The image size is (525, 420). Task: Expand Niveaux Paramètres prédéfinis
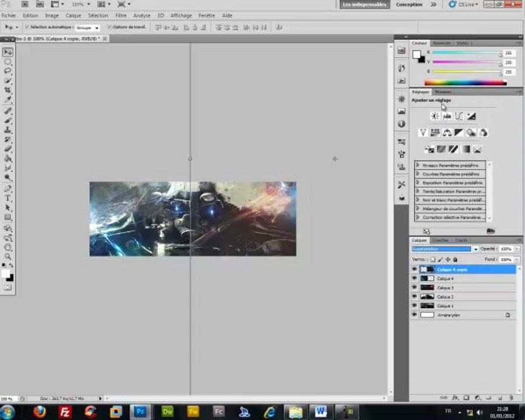tap(418, 165)
